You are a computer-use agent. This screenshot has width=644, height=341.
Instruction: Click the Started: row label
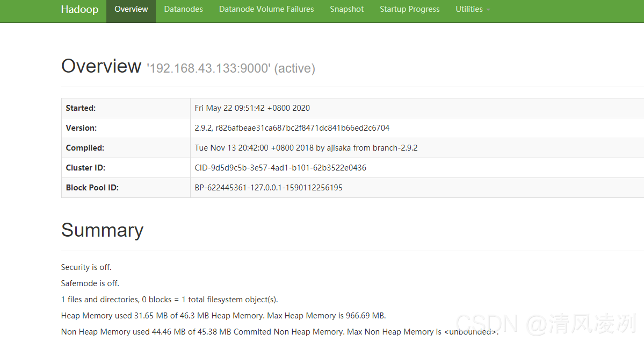click(x=81, y=108)
